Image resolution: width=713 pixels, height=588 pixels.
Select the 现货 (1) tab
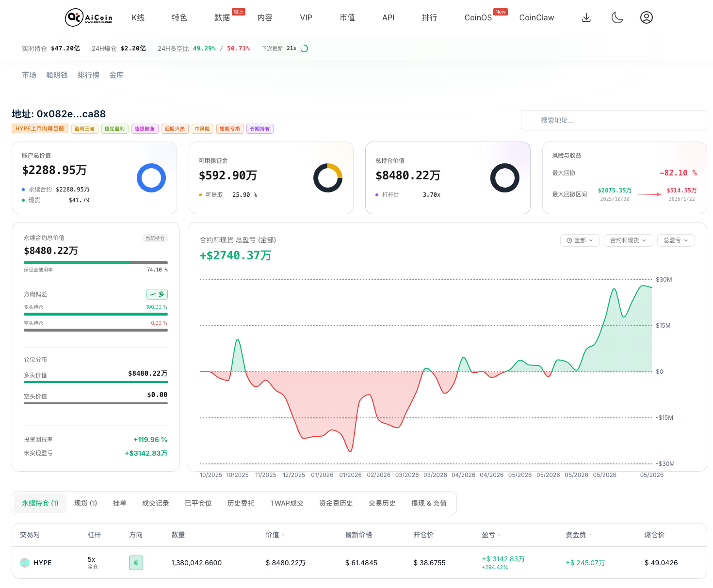(86, 503)
